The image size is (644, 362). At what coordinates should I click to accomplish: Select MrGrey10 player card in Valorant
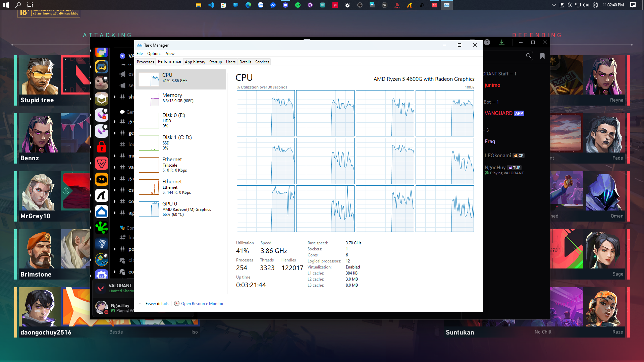point(52,196)
